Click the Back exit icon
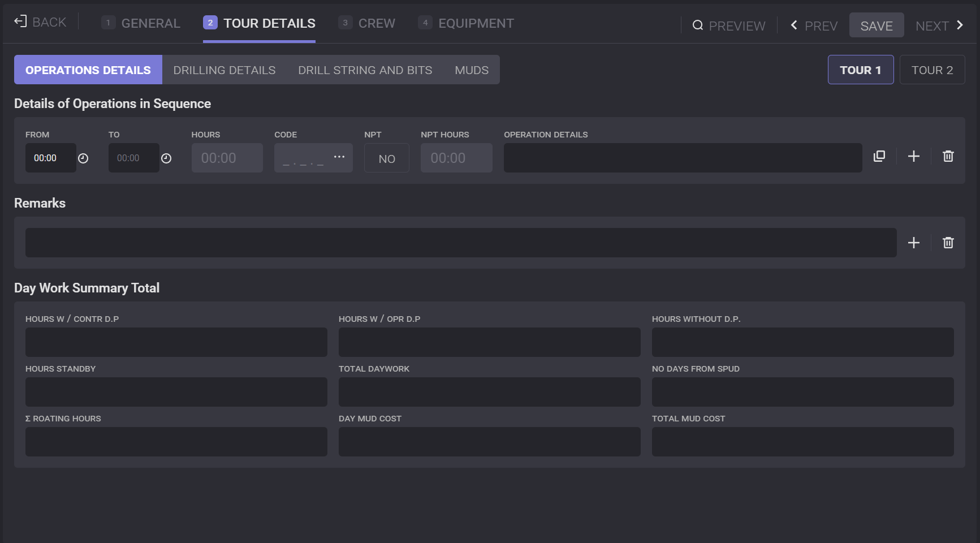This screenshot has width=980, height=543. [20, 22]
